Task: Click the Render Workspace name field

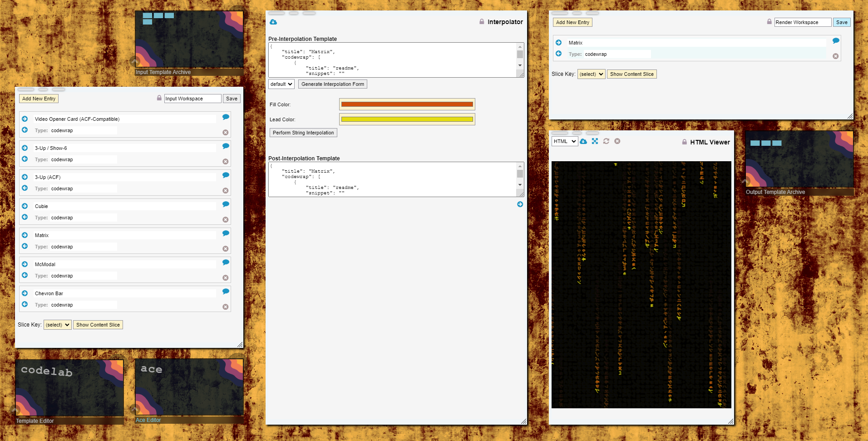Action: point(802,22)
